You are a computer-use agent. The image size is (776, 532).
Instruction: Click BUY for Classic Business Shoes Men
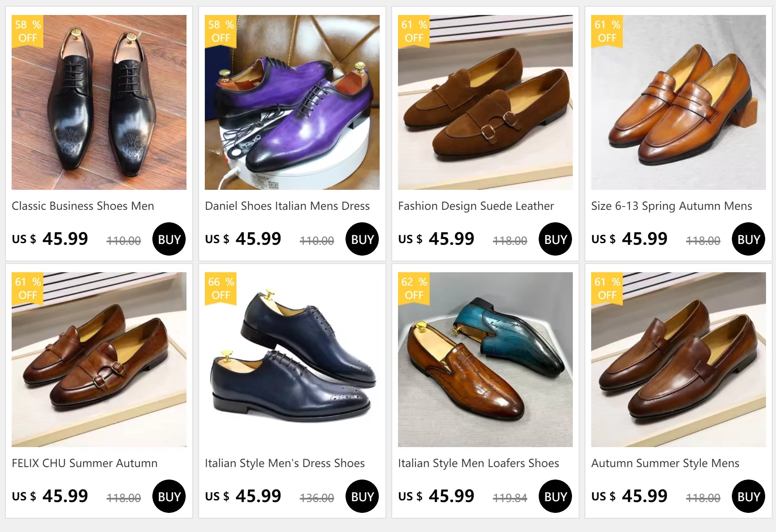(169, 239)
